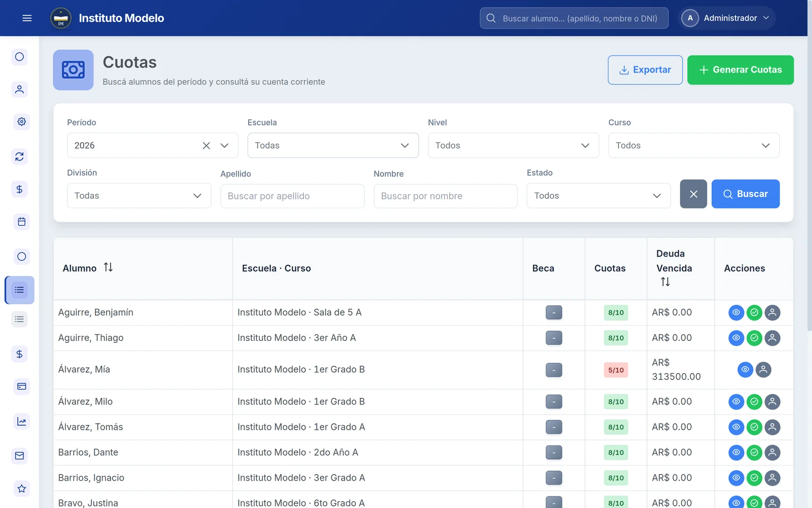This screenshot has width=812, height=508.
Task: Click the Generar Cuotas button
Action: (740, 70)
